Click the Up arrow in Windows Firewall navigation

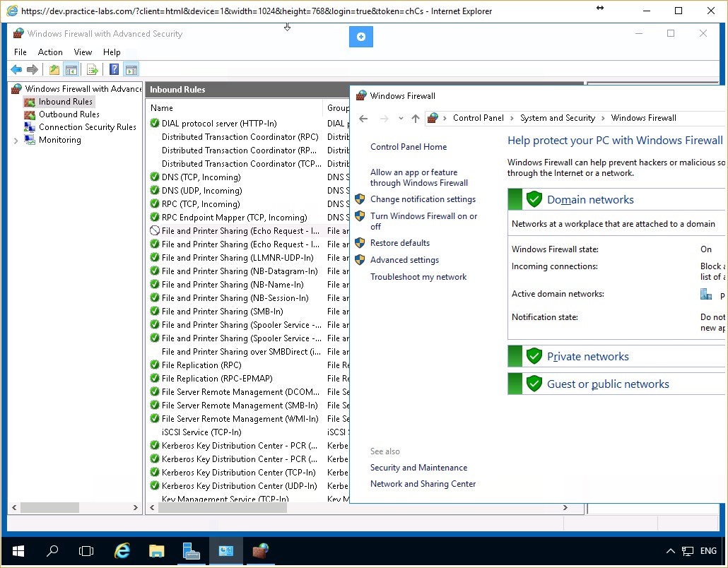pos(416,118)
